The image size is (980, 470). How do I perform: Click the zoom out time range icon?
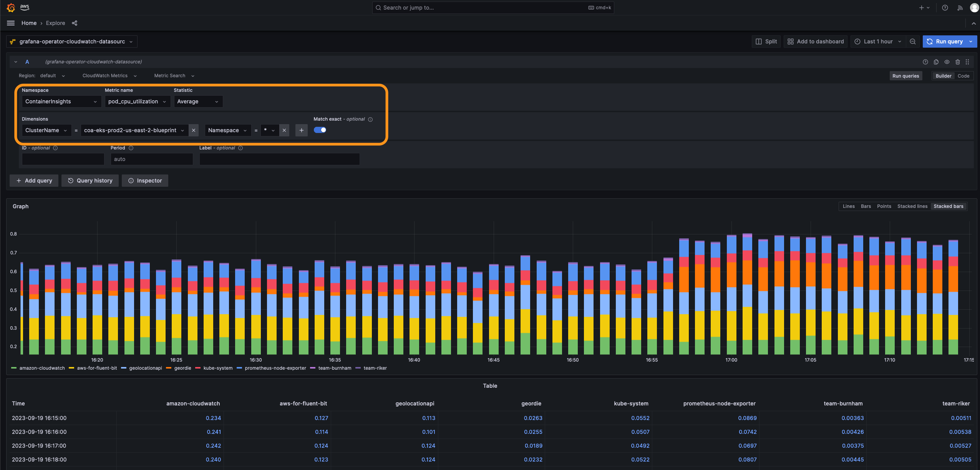click(x=913, y=42)
